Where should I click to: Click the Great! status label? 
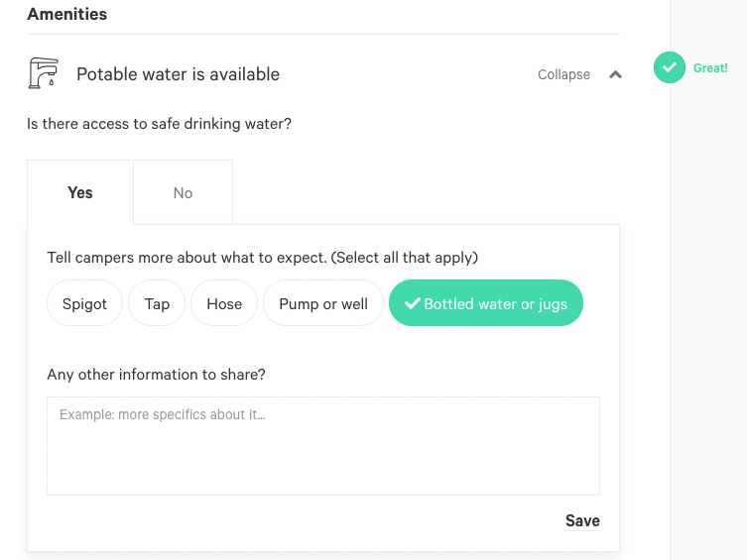(x=710, y=68)
